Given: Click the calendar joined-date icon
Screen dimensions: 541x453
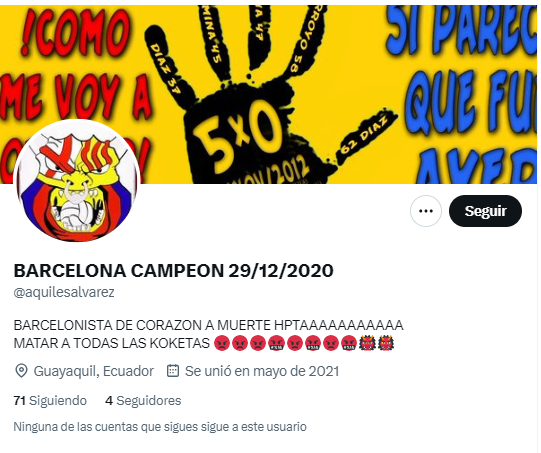Looking at the screenshot, I should click(174, 373).
